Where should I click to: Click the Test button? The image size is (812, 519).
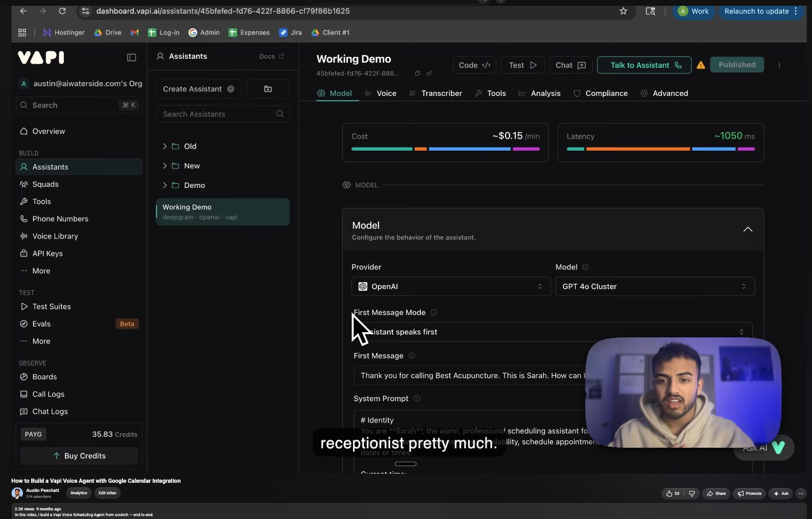523,66
